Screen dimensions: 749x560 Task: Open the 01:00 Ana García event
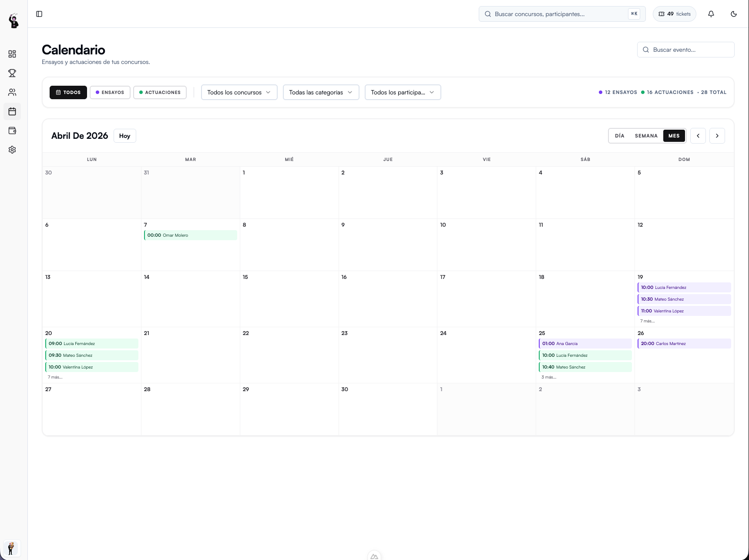(585, 343)
